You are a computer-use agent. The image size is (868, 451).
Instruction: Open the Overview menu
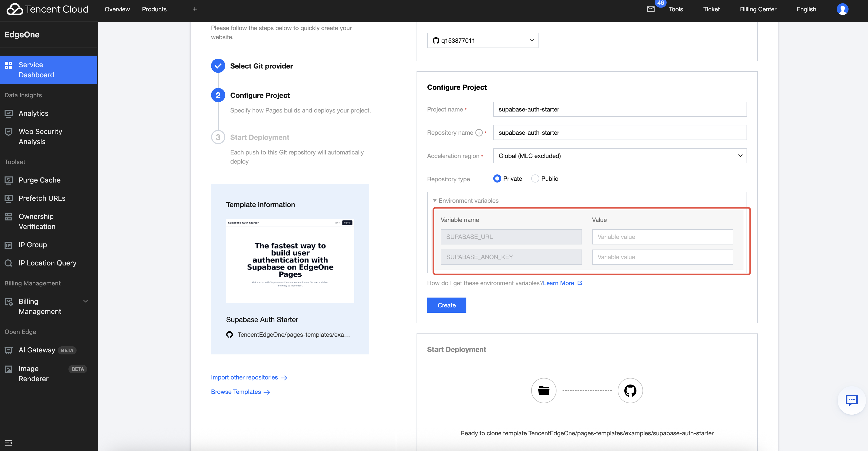coord(117,9)
